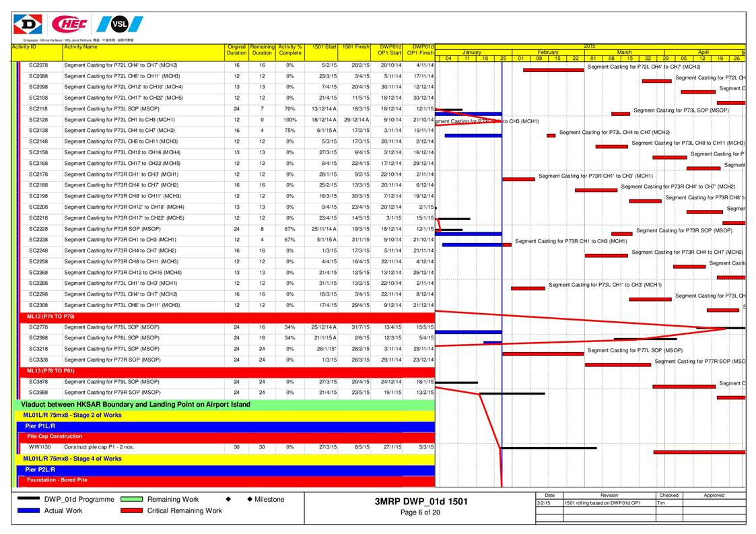Click the 'Segment Casting for P79L SOP (MSOP)' activity name

point(112,382)
